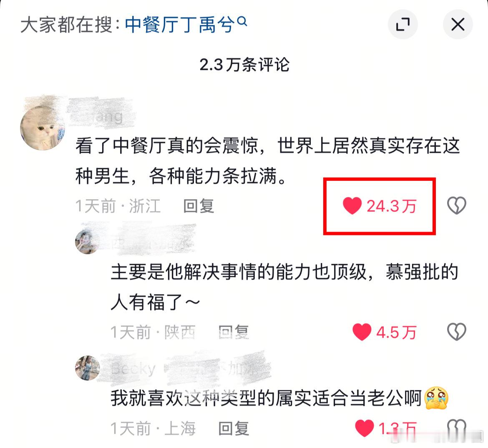The width and height of the screenshot is (488, 448).
Task: Reply to the 上海 user's comment
Action: pyautogui.click(x=234, y=429)
